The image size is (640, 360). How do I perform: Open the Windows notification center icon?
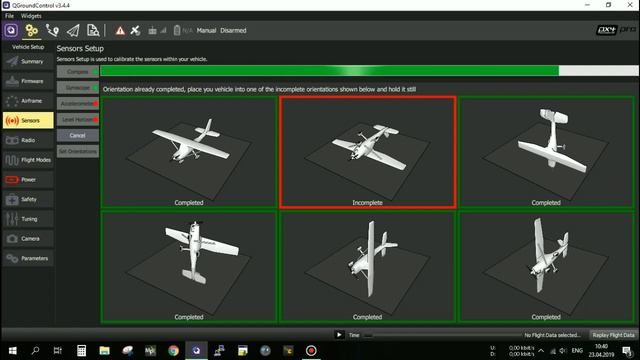click(627, 351)
